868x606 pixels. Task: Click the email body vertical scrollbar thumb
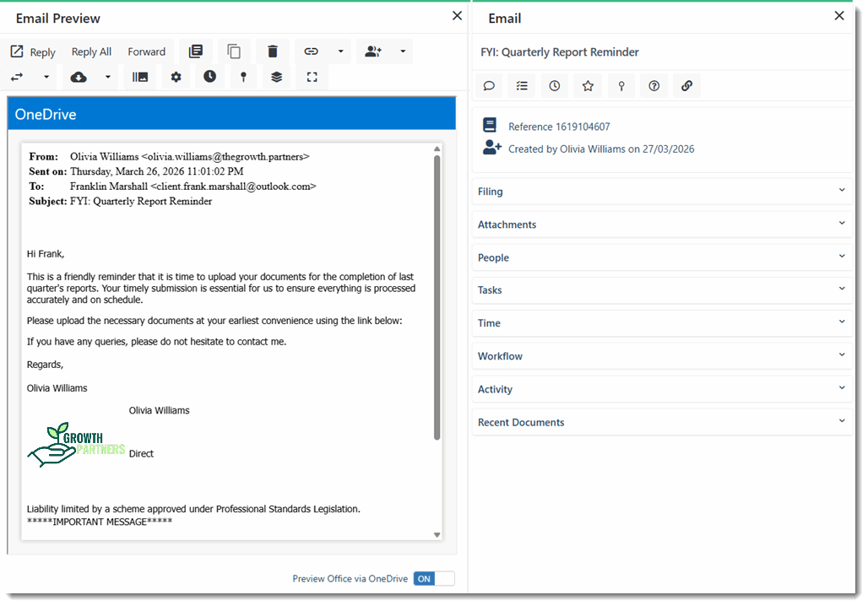437,297
